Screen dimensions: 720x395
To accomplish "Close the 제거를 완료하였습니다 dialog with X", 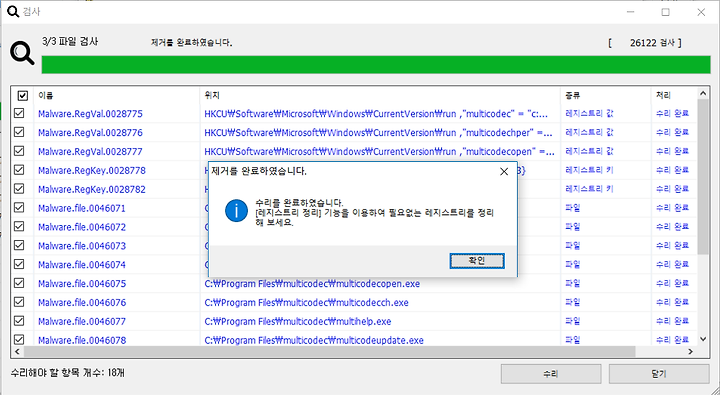I will tap(504, 172).
